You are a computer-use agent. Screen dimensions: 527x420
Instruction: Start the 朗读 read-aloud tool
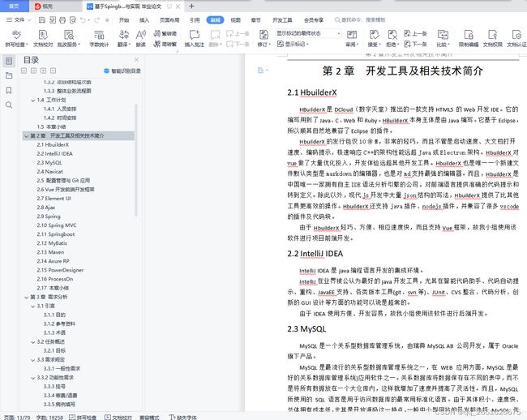tap(141, 38)
